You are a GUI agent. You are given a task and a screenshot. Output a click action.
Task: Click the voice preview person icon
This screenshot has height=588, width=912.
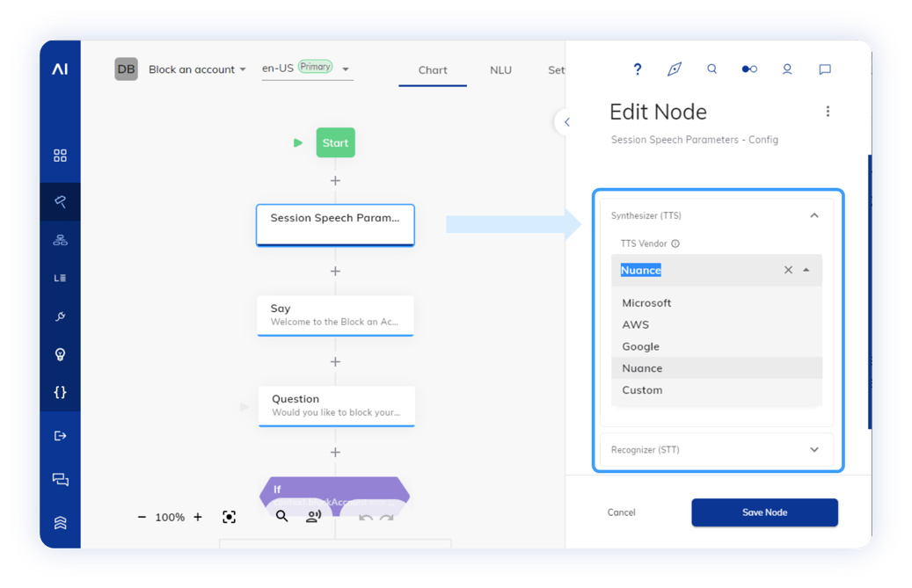(313, 516)
